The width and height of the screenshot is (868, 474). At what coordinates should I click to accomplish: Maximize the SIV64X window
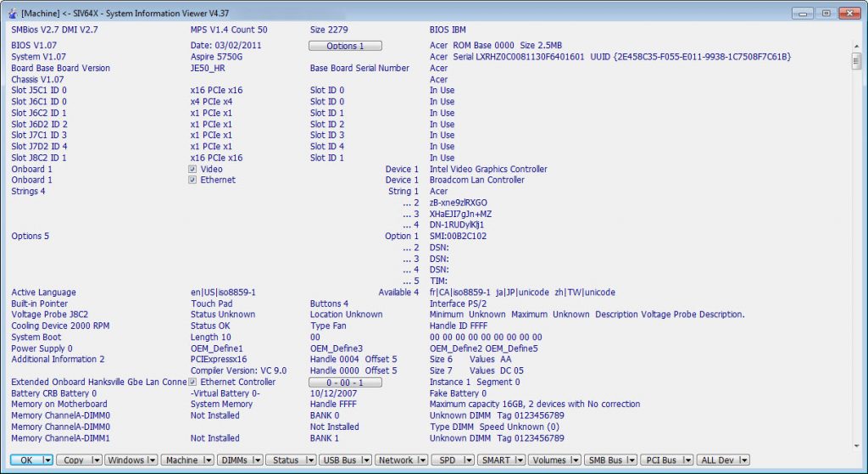point(826,14)
